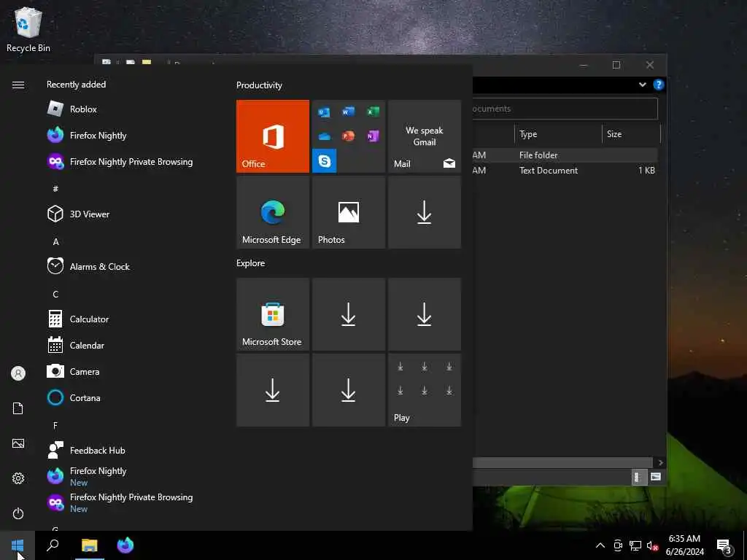Click the horizontal scrollbar right arrow

pos(660,462)
